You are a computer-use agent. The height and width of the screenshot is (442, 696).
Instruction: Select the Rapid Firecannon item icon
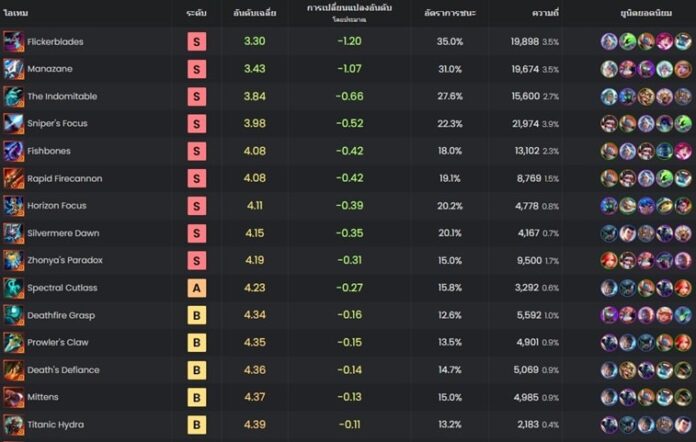click(14, 178)
